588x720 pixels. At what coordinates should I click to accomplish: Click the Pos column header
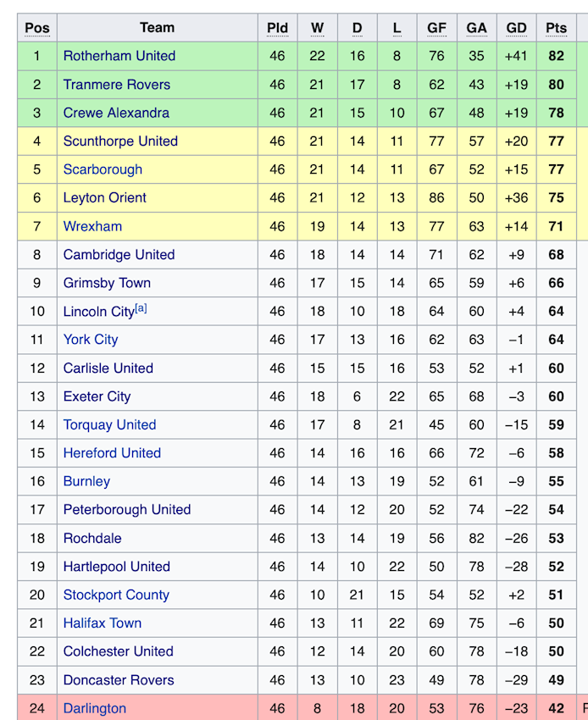(x=37, y=28)
